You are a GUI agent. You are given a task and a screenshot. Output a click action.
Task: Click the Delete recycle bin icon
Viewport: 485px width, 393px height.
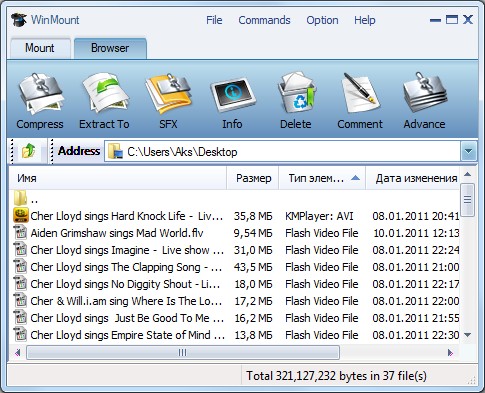pos(296,93)
